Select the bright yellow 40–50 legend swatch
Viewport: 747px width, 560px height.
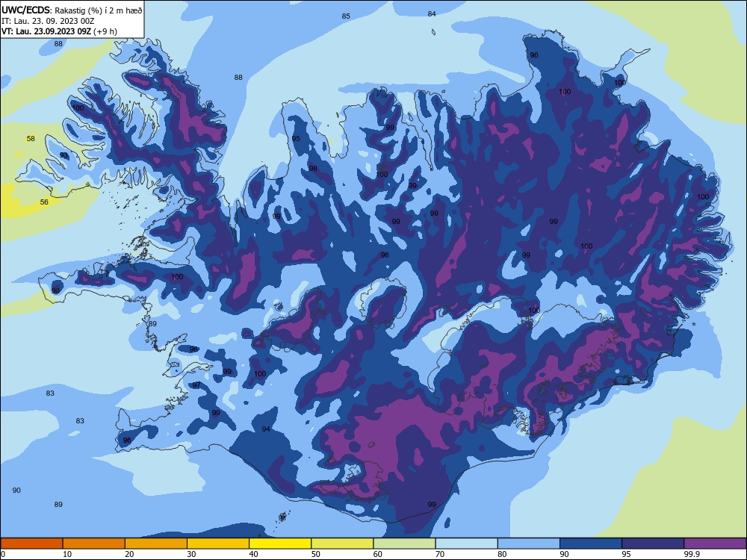pos(280,544)
